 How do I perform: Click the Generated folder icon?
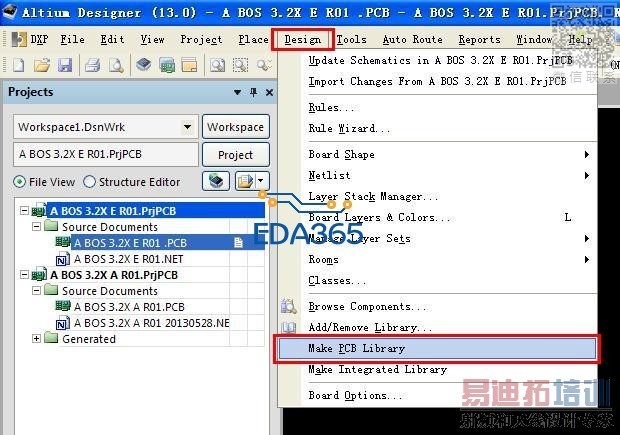point(51,338)
